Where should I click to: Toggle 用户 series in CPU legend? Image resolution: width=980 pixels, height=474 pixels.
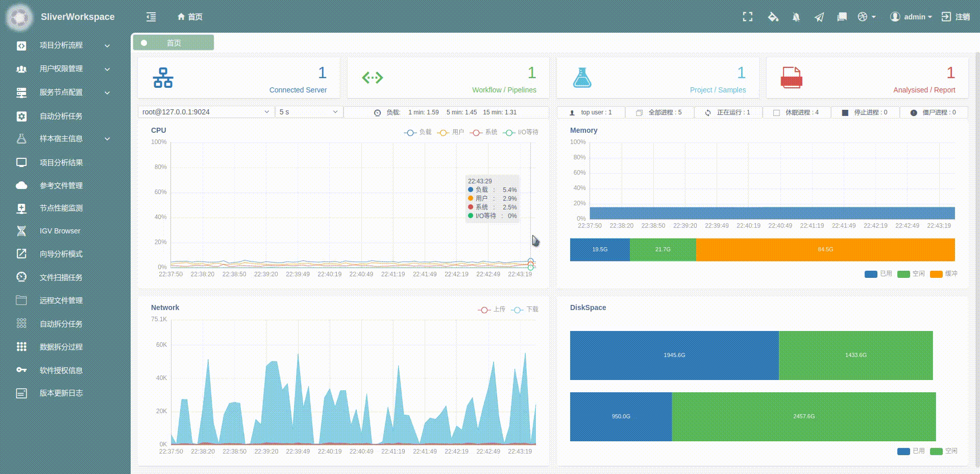click(451, 132)
